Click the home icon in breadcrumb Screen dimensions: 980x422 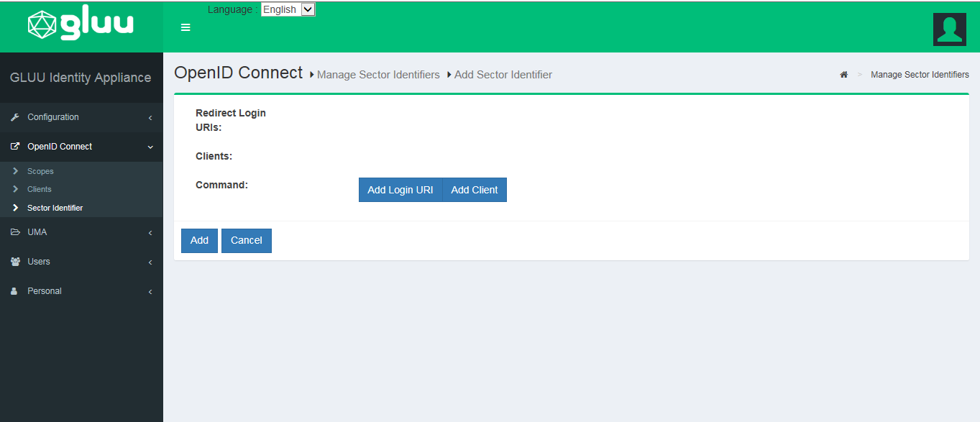coord(844,75)
